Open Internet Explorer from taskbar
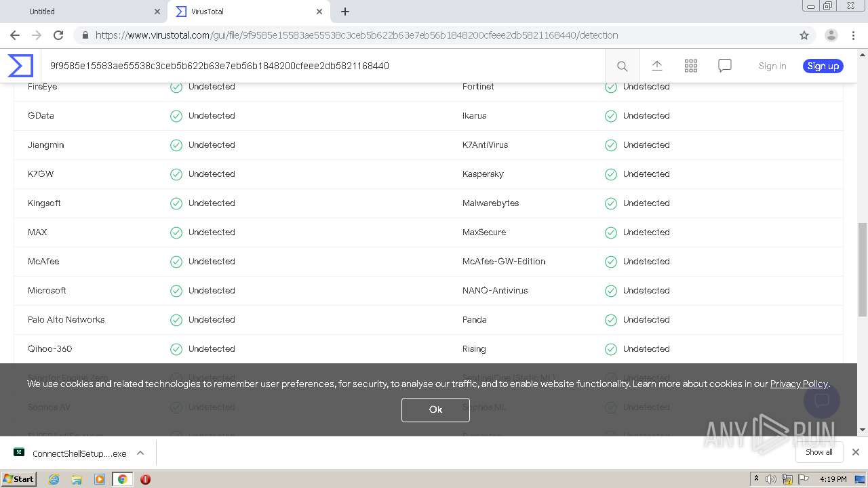 pos(54,479)
